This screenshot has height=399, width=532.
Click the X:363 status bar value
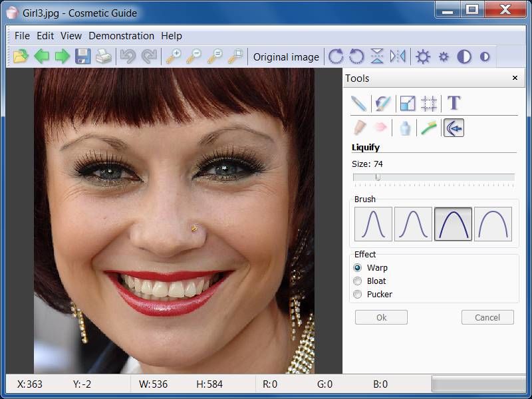point(30,384)
